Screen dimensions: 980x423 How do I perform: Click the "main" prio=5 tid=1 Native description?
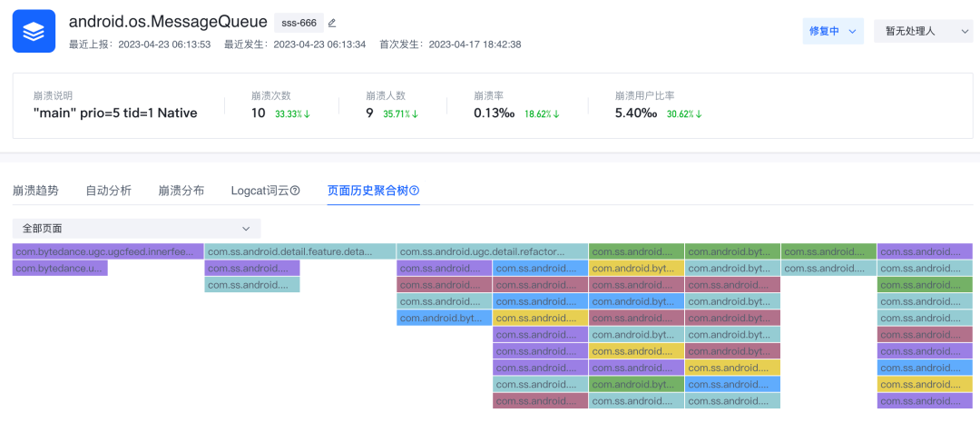[x=115, y=113]
